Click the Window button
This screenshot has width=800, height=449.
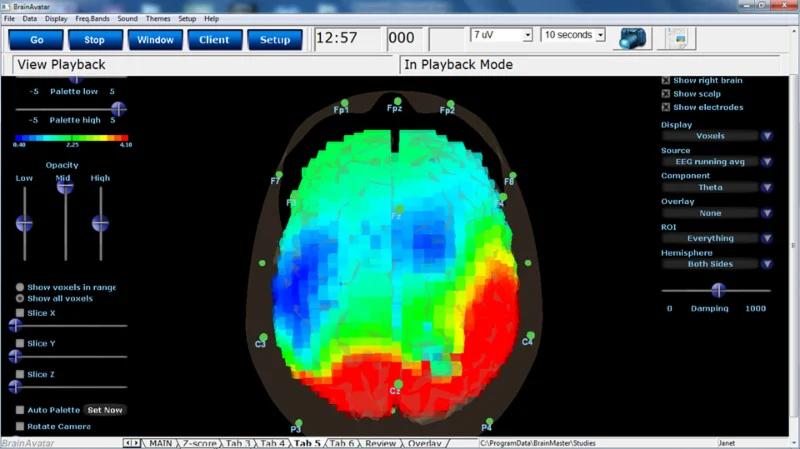[x=155, y=40]
